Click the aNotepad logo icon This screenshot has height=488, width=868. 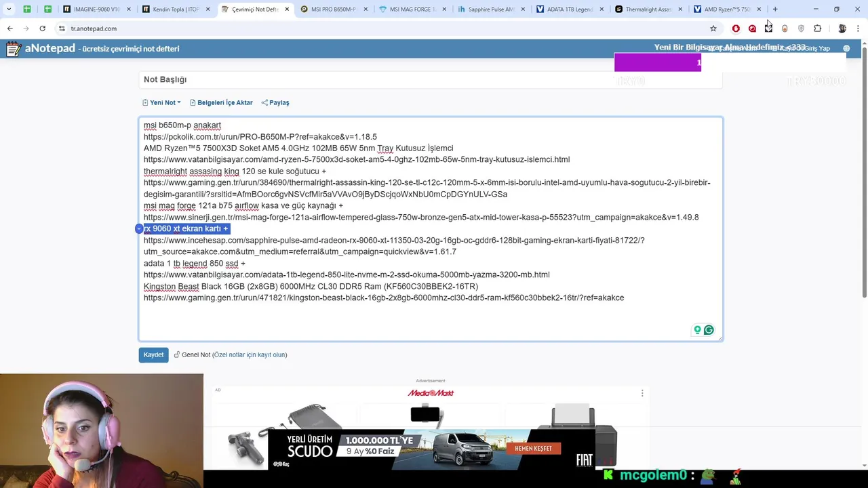(x=14, y=49)
